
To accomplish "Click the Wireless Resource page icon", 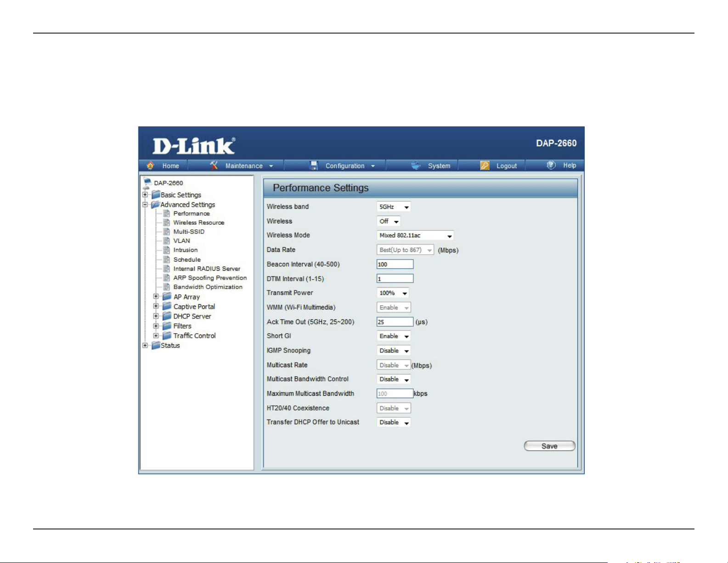I will coord(167,222).
